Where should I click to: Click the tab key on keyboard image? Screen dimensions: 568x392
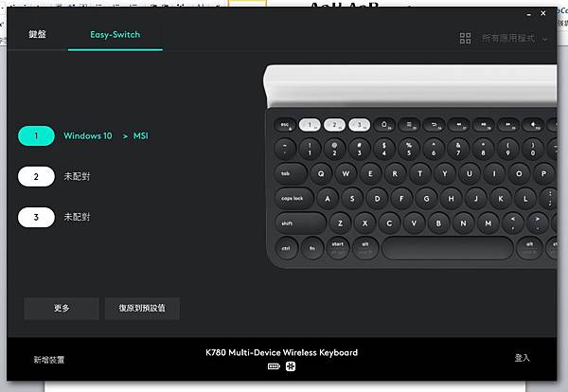click(291, 173)
